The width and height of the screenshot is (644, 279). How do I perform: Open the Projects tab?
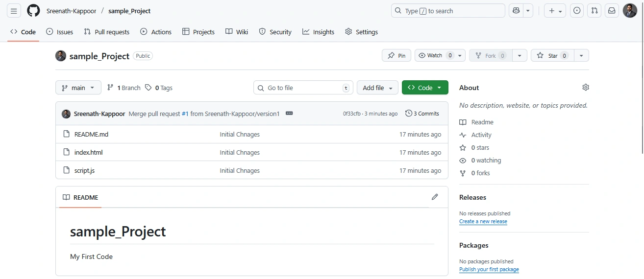click(198, 32)
